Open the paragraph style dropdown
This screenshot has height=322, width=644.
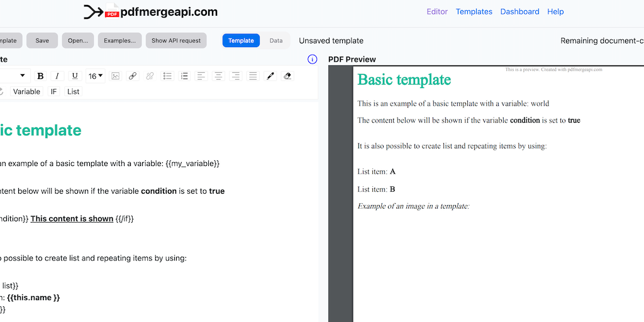click(x=14, y=76)
